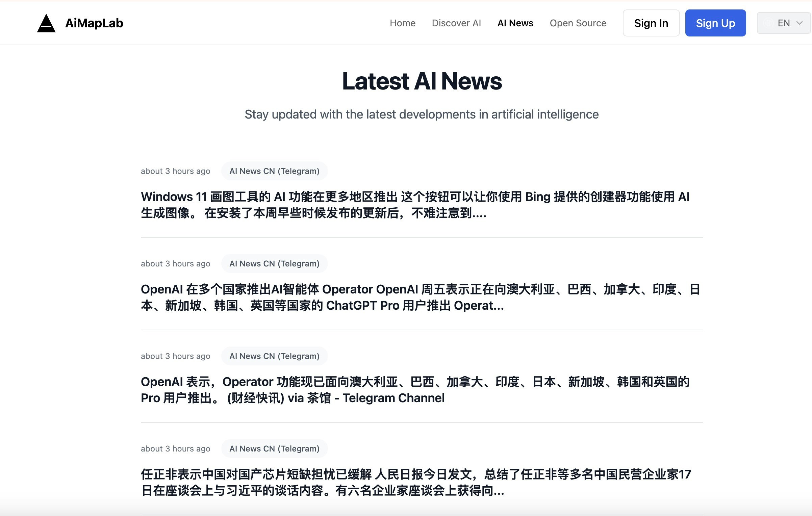Open the Windows 11 画图工具 AI headline
The height and width of the screenshot is (516, 812).
tap(415, 205)
